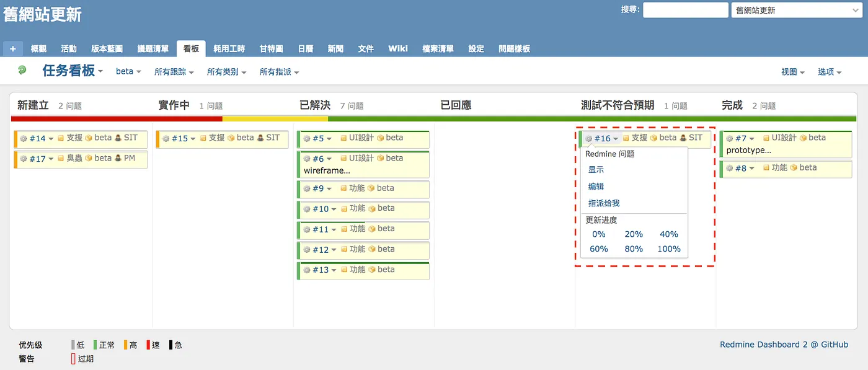Click the package version icon on card #8
Screen dimensions: 868x370
(794, 168)
